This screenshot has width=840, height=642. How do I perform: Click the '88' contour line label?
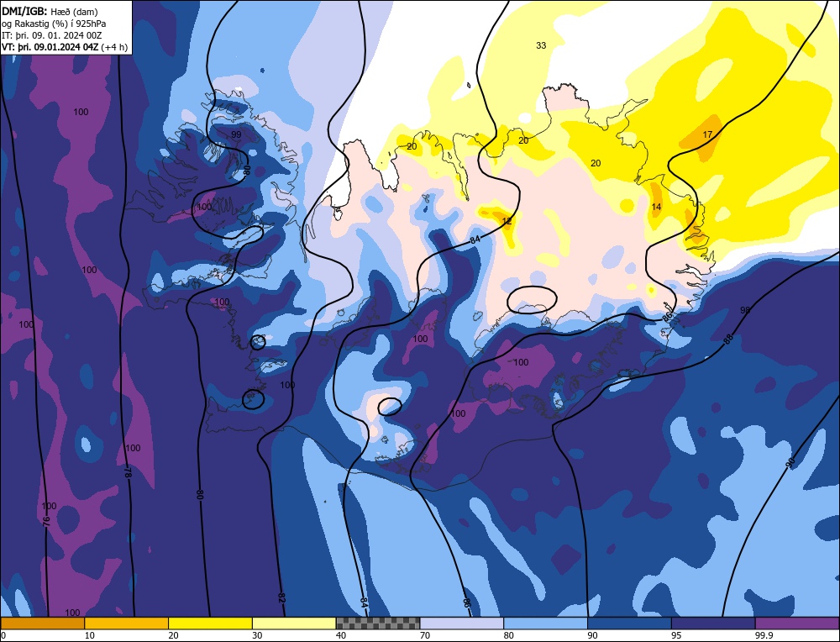click(727, 339)
